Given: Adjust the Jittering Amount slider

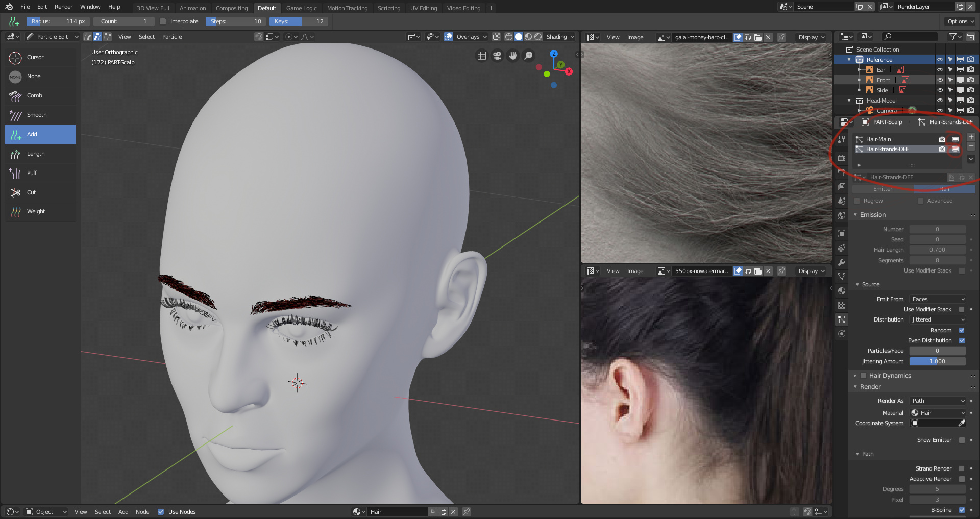Looking at the screenshot, I should click(x=937, y=361).
